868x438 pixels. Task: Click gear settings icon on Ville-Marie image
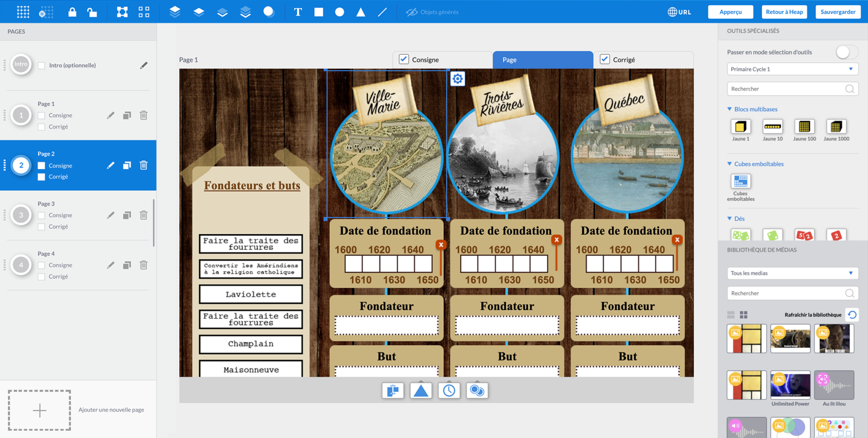[x=458, y=79]
